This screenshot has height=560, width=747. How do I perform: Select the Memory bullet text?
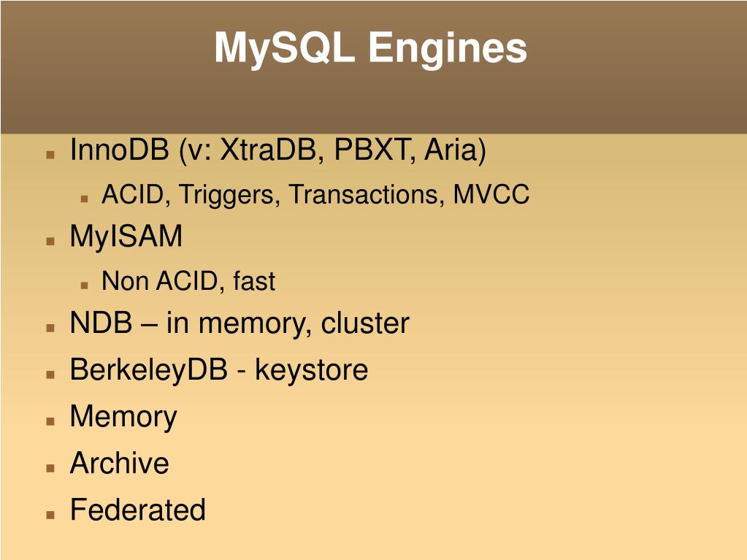[x=123, y=417]
